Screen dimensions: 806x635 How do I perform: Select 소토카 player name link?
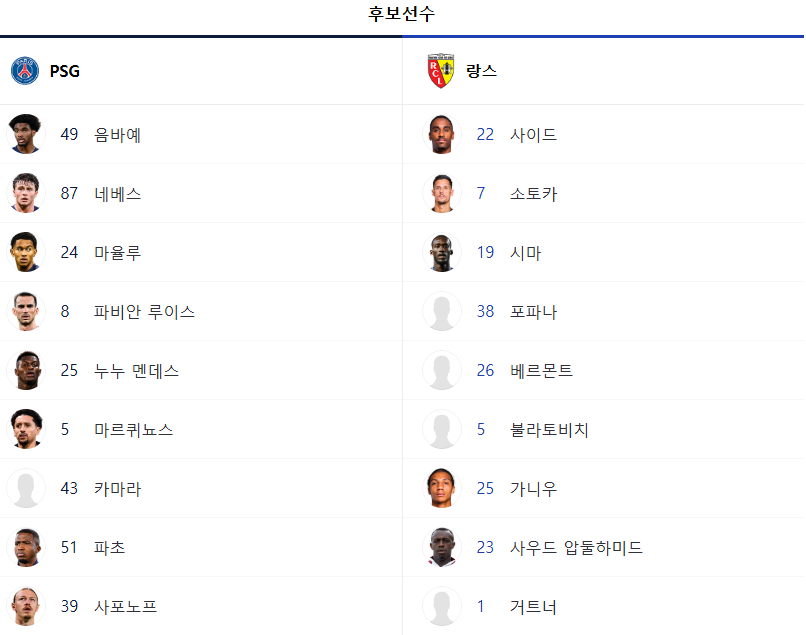tap(533, 194)
